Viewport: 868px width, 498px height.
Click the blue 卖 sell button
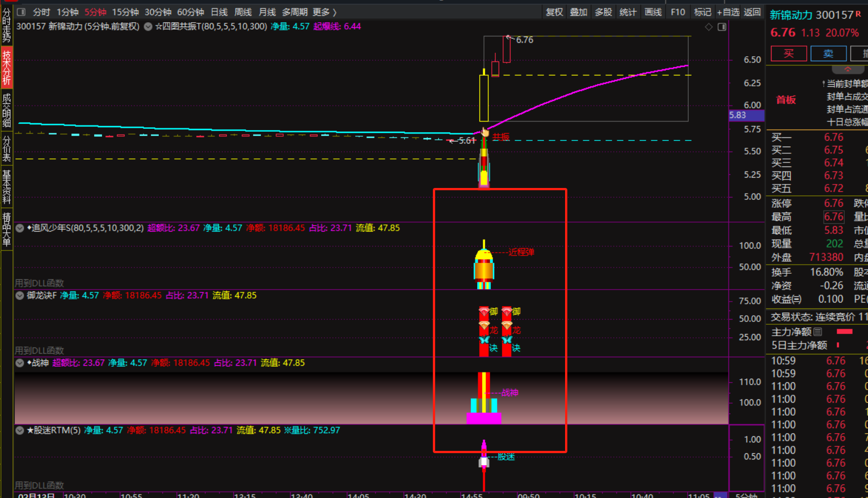tap(828, 53)
